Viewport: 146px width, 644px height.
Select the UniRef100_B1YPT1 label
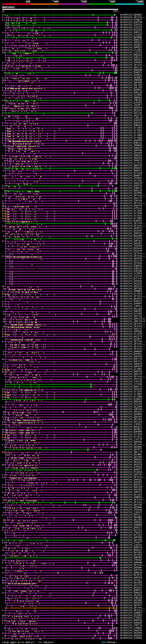pyautogui.click(x=131, y=575)
